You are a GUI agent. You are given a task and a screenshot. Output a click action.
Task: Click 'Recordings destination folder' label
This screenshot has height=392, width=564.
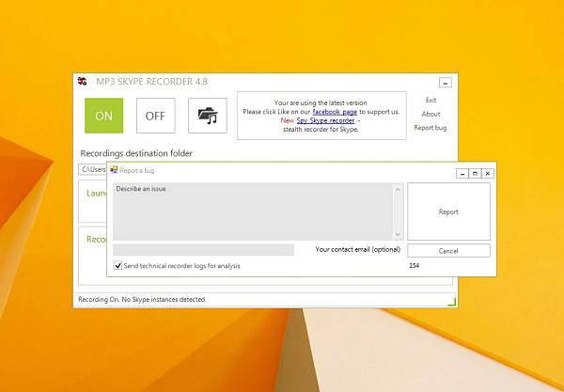(x=136, y=153)
